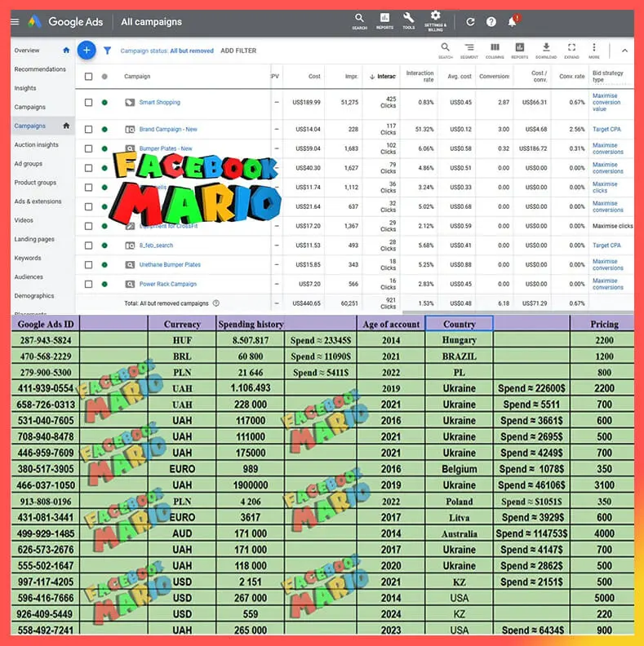Screen dimensions: 644x646
Task: Open Settings & Billing gear
Action: [435, 21]
